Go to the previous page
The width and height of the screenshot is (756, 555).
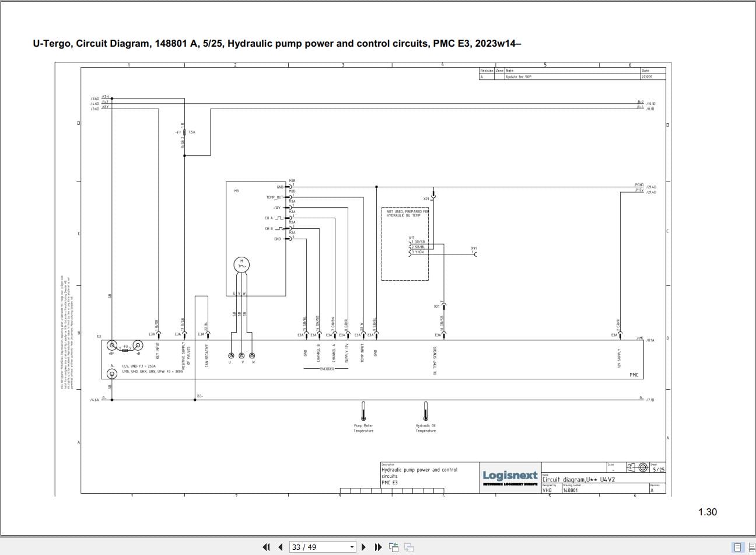(x=281, y=547)
